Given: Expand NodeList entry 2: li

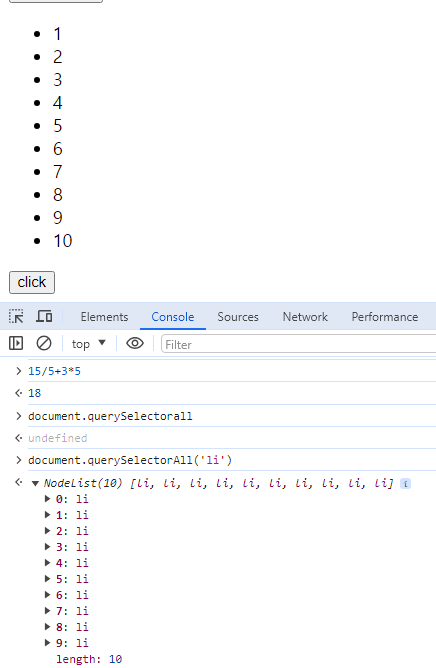Looking at the screenshot, I should [x=47, y=531].
